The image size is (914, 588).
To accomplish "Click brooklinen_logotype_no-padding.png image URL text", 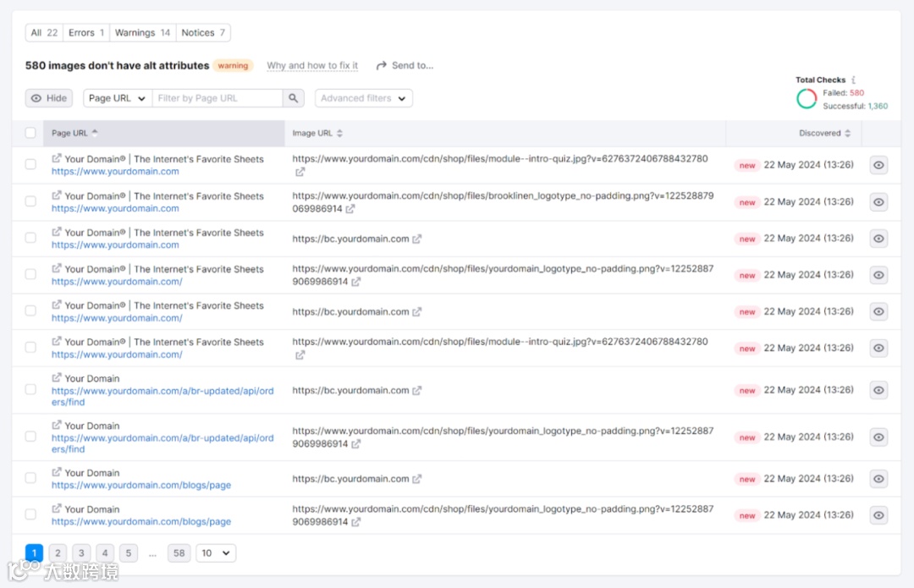I will (x=503, y=202).
